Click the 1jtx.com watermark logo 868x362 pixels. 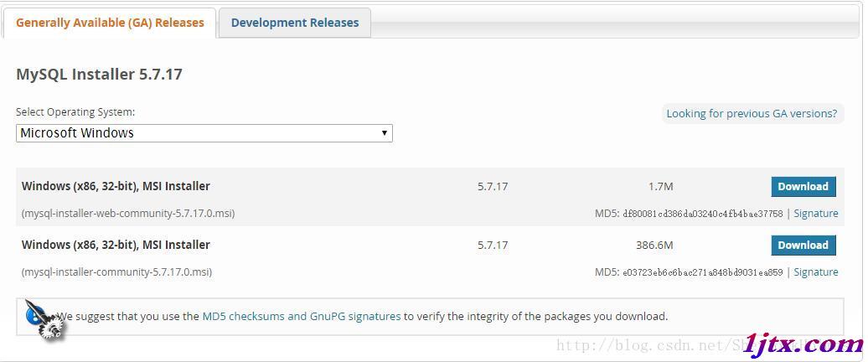pyautogui.click(x=803, y=344)
